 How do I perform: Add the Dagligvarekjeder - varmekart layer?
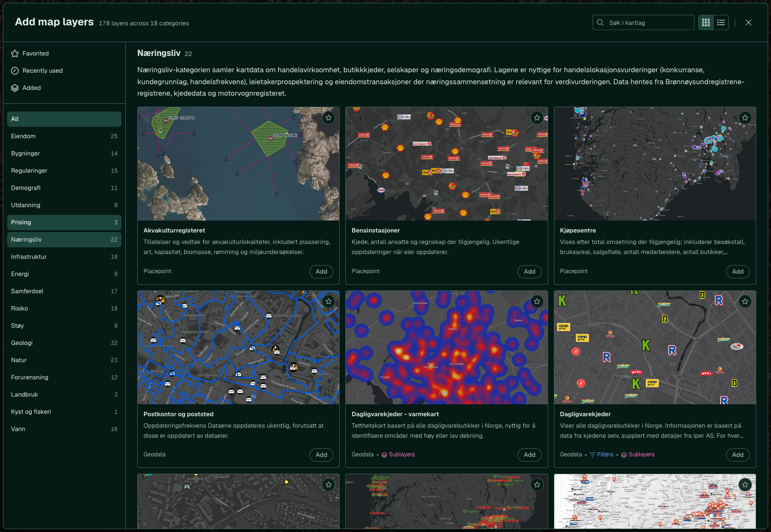click(x=529, y=455)
